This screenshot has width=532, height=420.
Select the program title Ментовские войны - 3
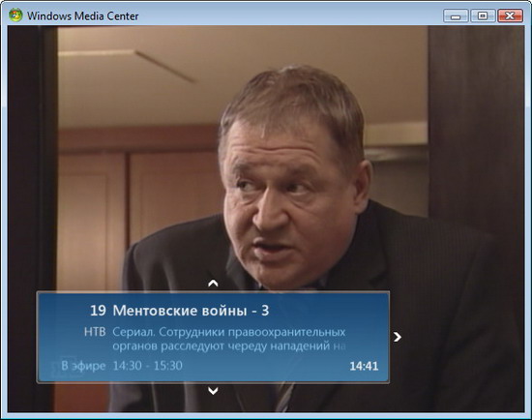click(191, 311)
